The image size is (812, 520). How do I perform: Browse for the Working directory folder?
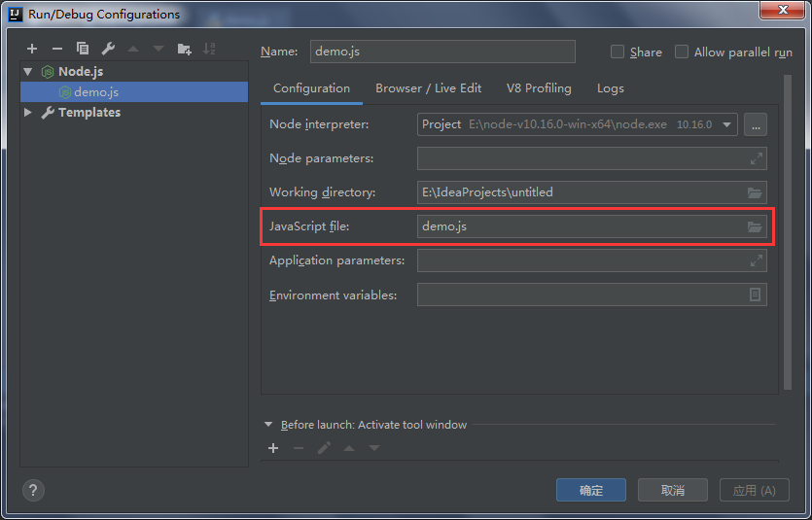point(755,193)
